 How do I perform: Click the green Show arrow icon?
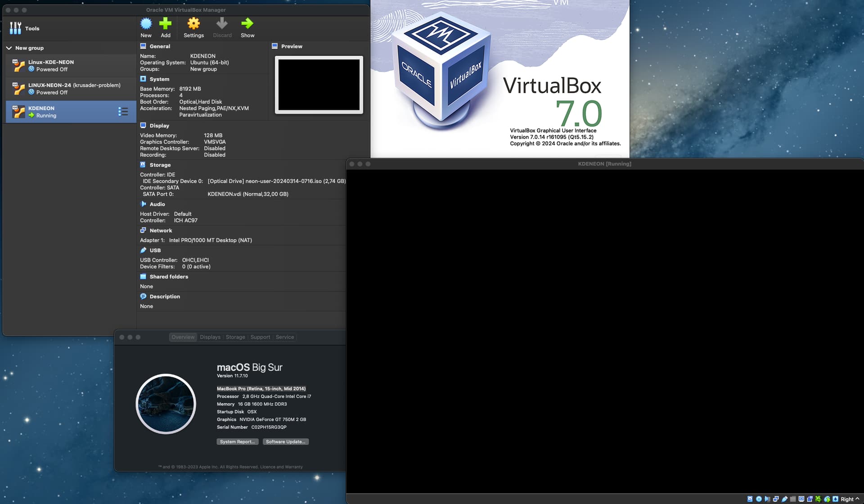click(247, 24)
